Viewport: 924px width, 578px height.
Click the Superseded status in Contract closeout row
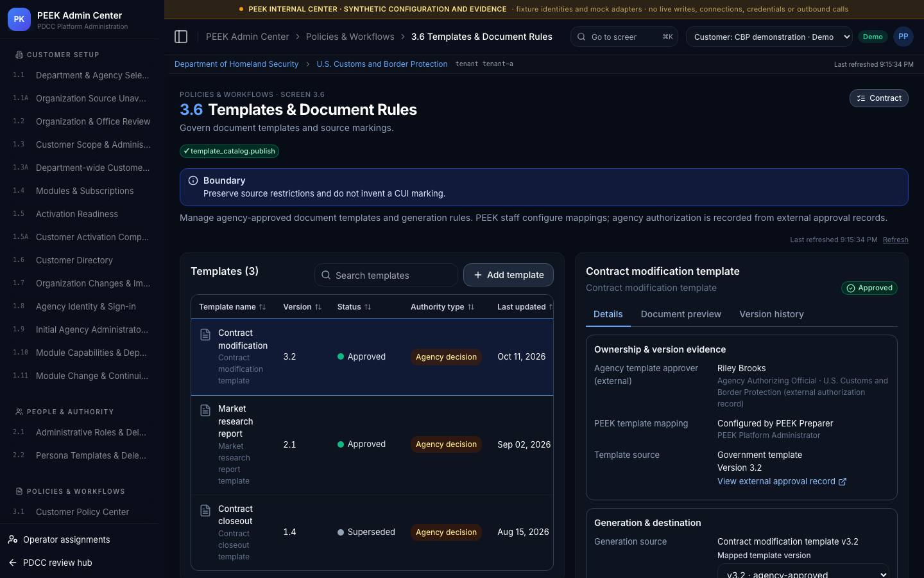pyautogui.click(x=366, y=532)
